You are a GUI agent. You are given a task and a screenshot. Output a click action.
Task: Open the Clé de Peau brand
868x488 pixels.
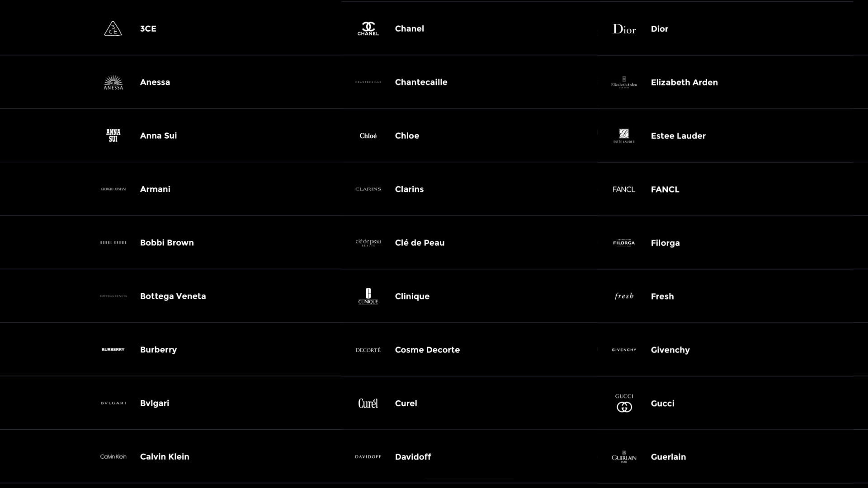tap(420, 243)
